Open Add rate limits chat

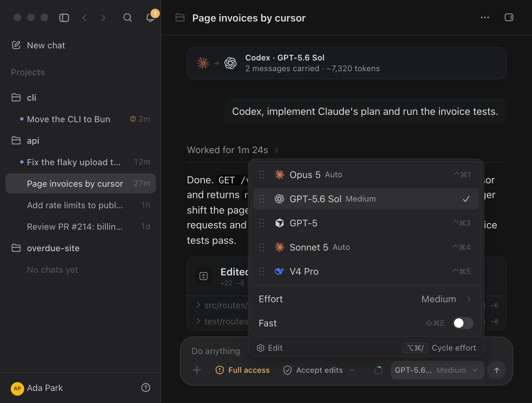81,205
